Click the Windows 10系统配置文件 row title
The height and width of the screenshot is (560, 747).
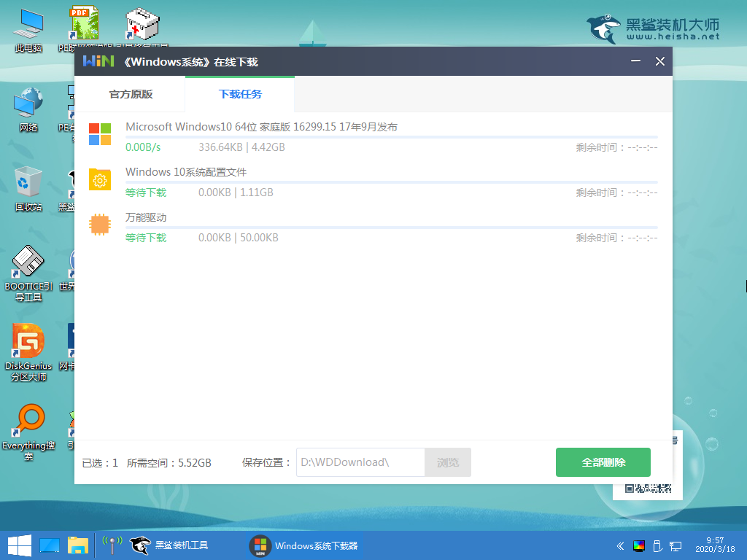click(x=186, y=172)
